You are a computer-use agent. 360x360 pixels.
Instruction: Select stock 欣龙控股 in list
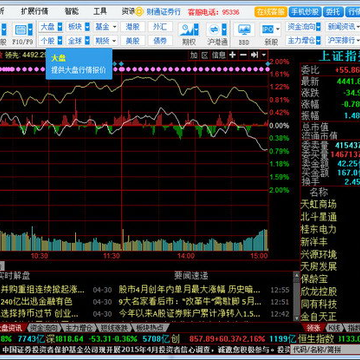click(319, 292)
